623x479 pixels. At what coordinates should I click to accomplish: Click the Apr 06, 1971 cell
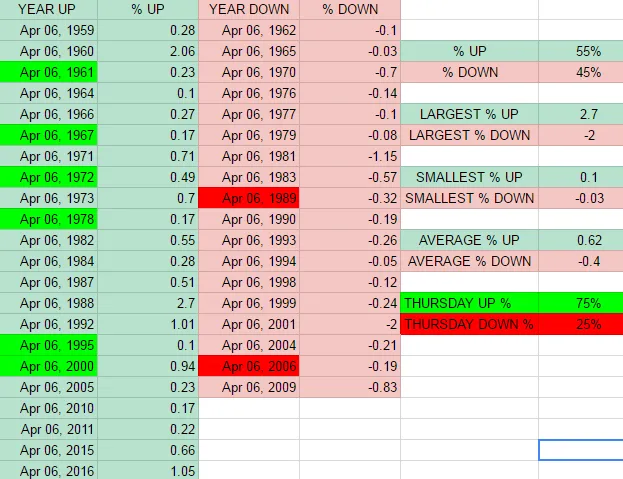tap(48, 156)
